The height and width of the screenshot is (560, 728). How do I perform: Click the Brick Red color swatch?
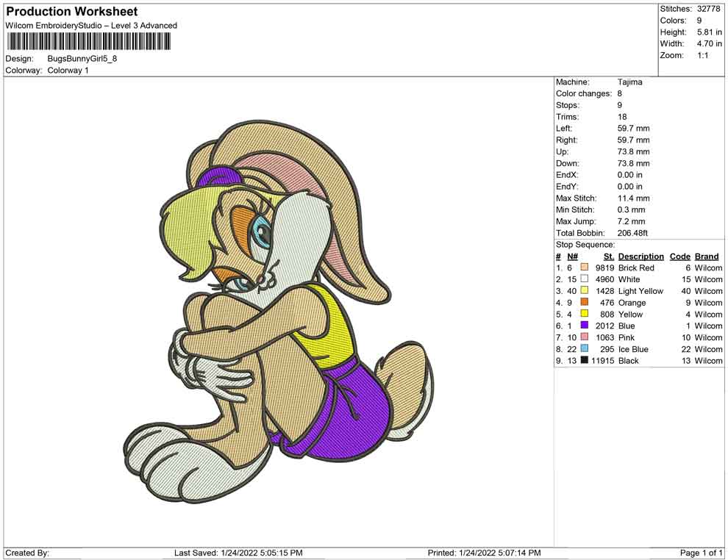click(x=585, y=268)
